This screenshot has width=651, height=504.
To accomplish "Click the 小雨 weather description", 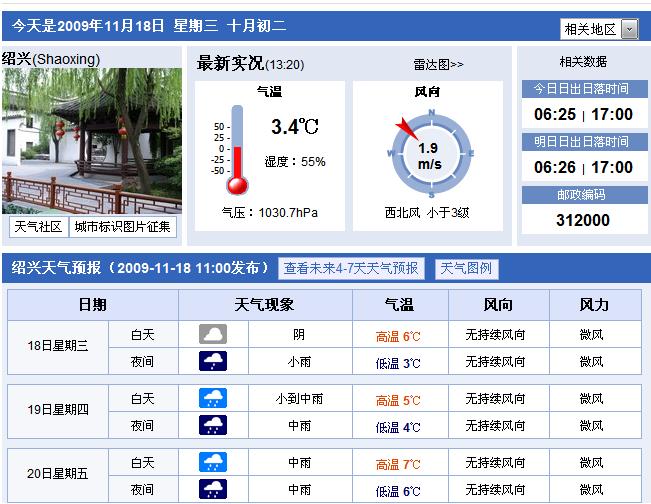I will [x=299, y=362].
